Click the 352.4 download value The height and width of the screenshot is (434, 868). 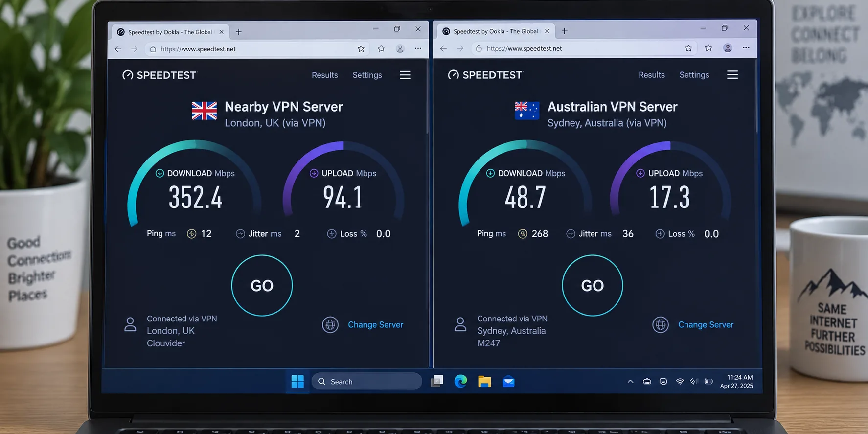(x=195, y=197)
